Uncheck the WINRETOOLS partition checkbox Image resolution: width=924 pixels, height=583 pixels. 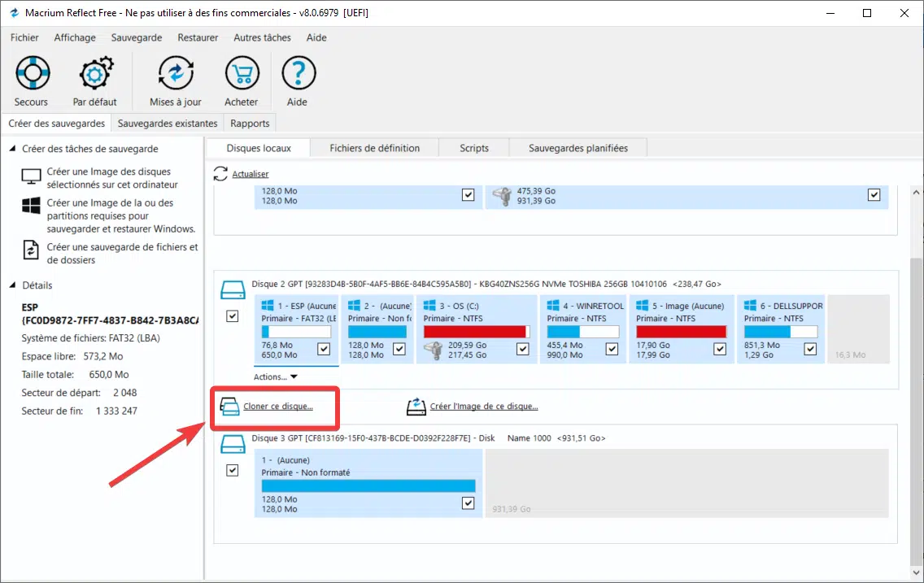612,349
